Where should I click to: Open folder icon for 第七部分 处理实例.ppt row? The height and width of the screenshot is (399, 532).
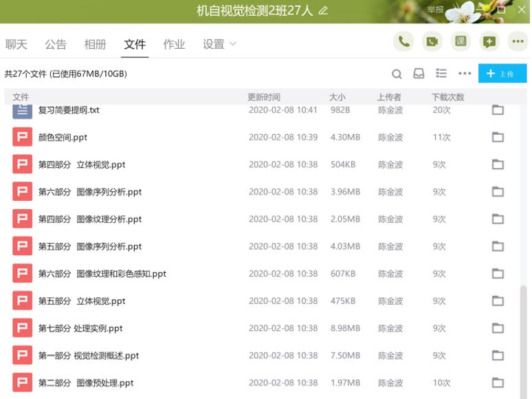pos(498,329)
